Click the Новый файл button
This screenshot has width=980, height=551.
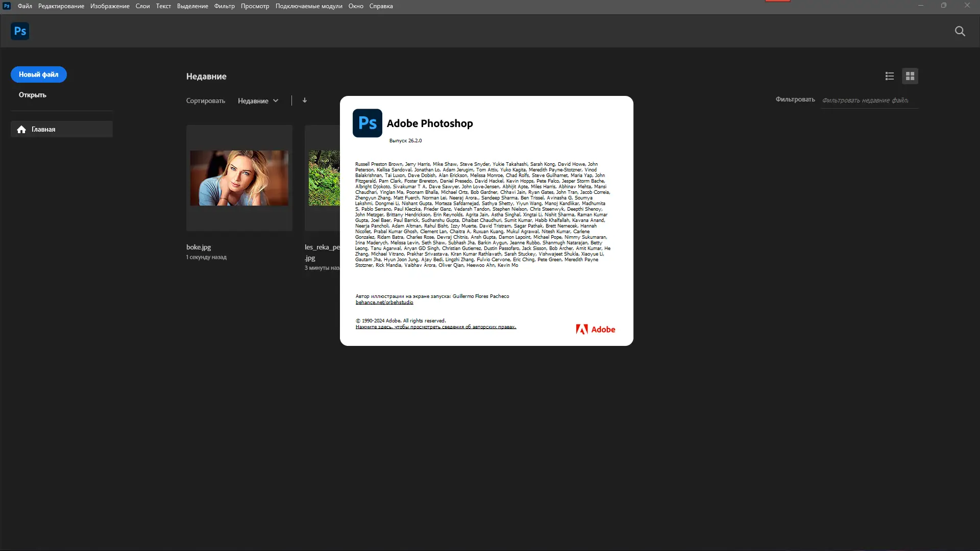[38, 74]
